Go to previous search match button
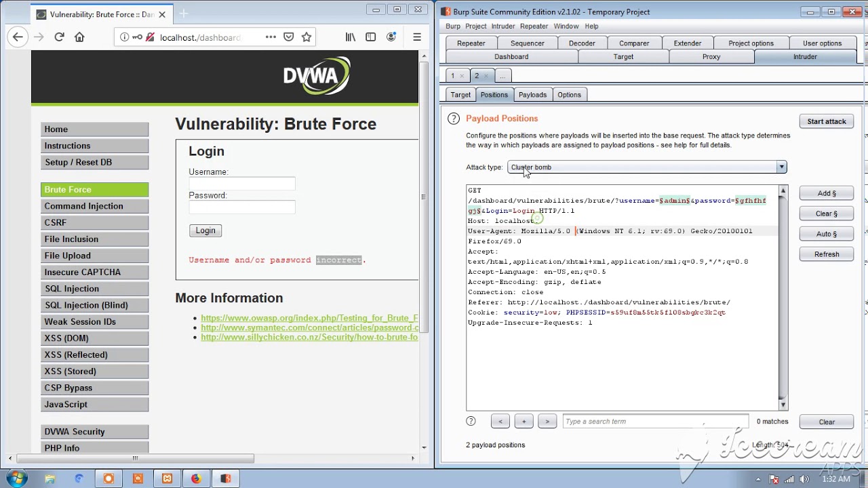This screenshot has width=868, height=488. (x=500, y=422)
